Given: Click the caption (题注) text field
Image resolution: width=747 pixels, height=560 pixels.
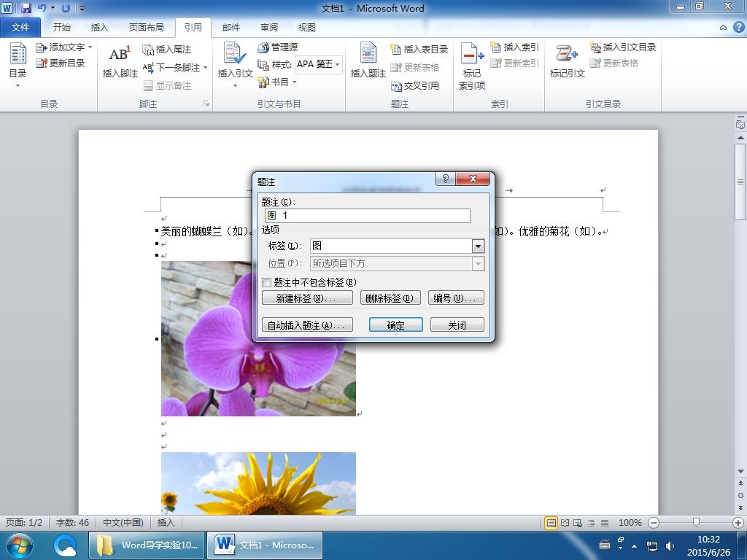Looking at the screenshot, I should (368, 216).
